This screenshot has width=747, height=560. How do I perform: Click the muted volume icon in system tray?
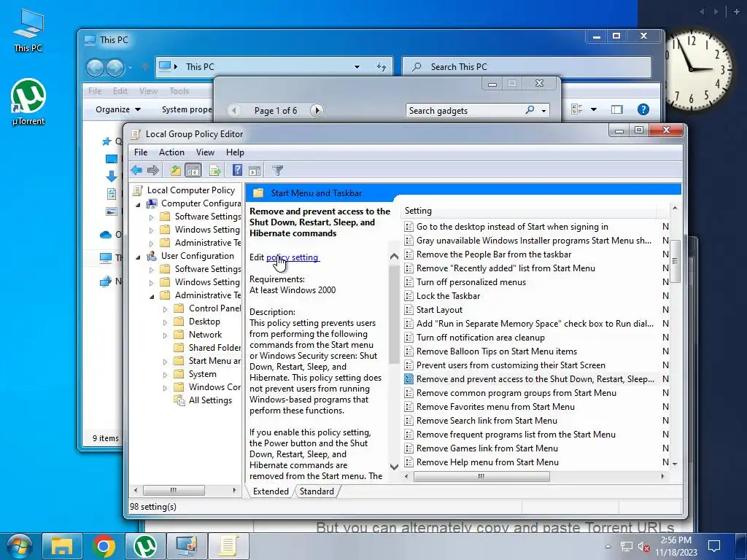643,547
